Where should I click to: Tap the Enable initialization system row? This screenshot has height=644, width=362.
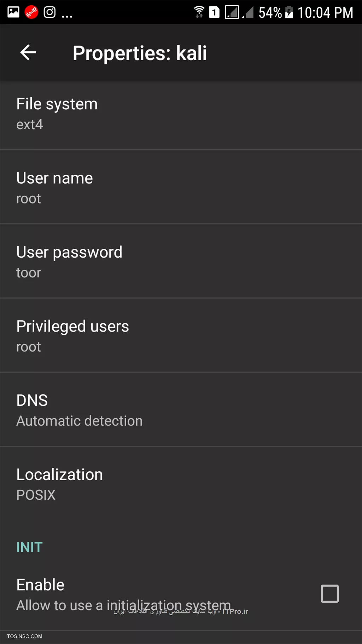coord(181,594)
